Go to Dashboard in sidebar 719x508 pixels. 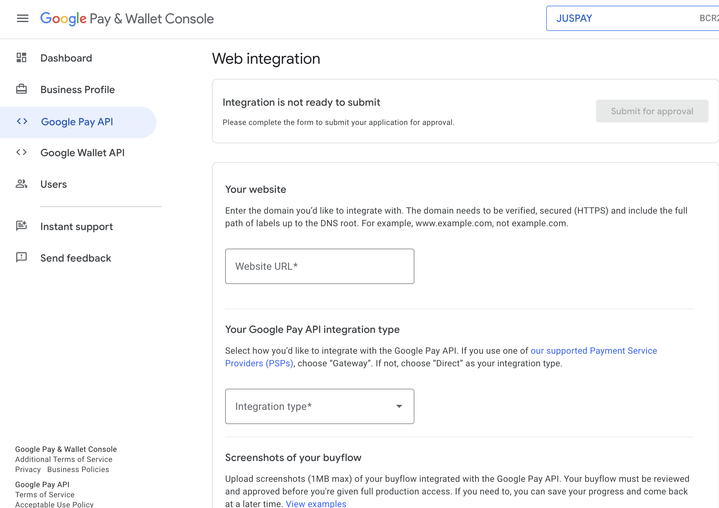[x=66, y=58]
